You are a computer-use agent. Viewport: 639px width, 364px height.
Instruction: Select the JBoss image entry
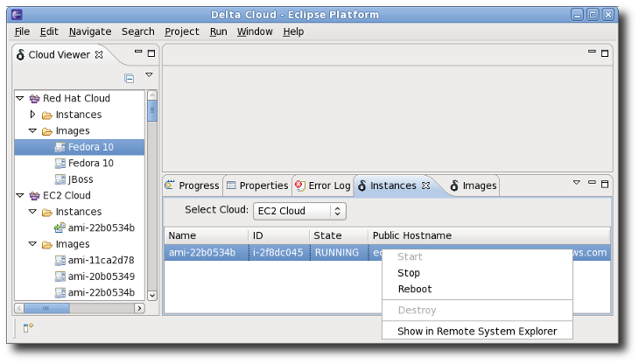point(81,179)
